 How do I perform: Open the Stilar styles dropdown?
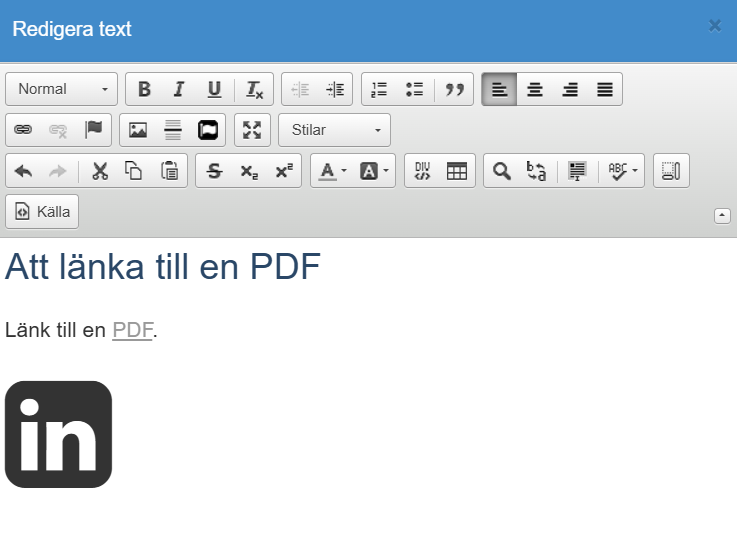tap(335, 130)
